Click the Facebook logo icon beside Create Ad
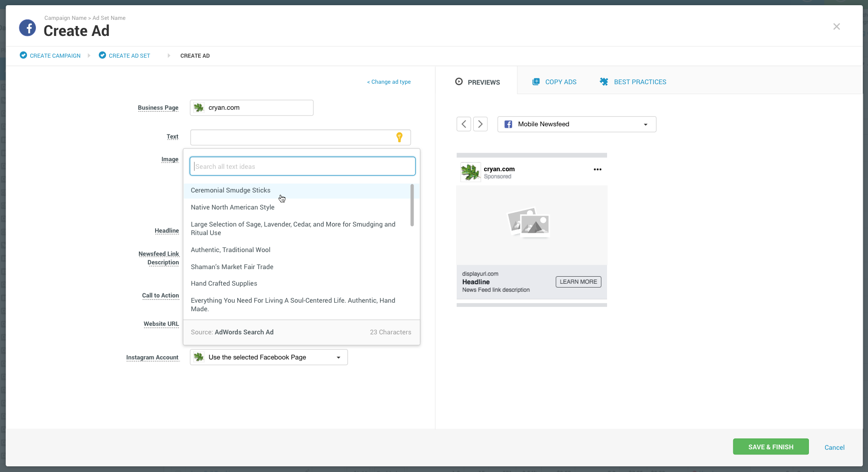The image size is (868, 472). click(27, 28)
